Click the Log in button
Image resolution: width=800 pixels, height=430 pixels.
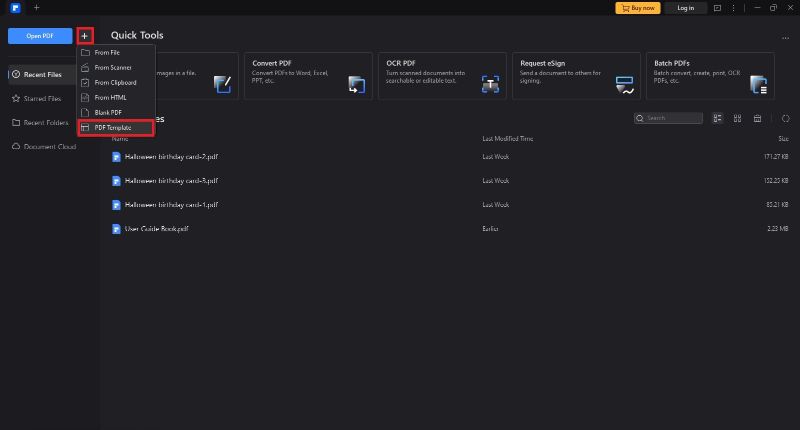point(685,8)
